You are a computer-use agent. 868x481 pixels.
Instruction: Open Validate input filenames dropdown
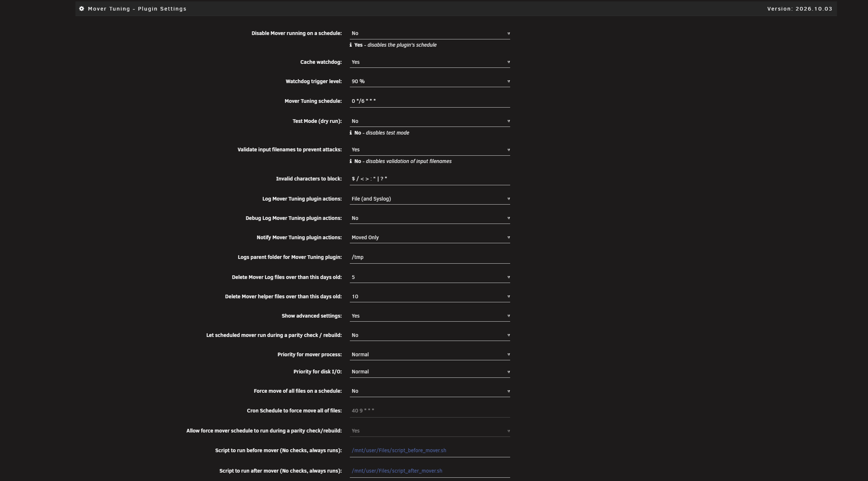tap(430, 150)
